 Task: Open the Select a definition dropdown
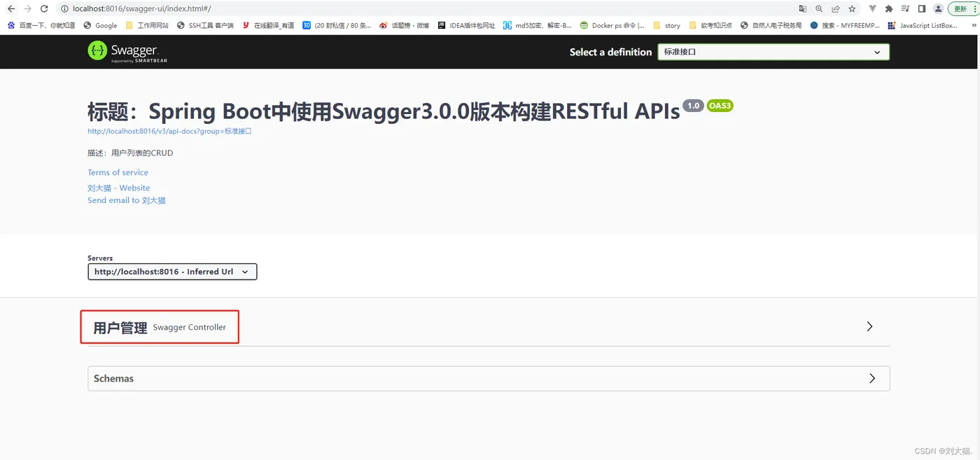pyautogui.click(x=773, y=52)
